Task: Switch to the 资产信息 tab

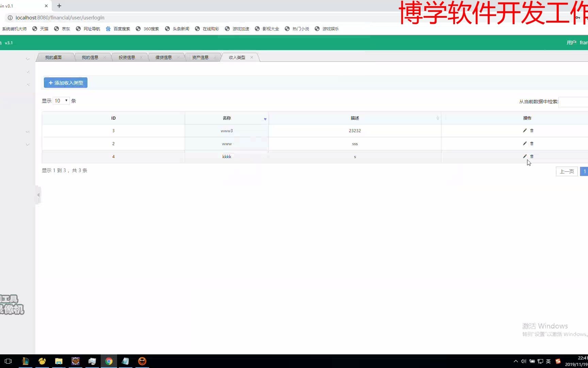Action: click(x=200, y=57)
